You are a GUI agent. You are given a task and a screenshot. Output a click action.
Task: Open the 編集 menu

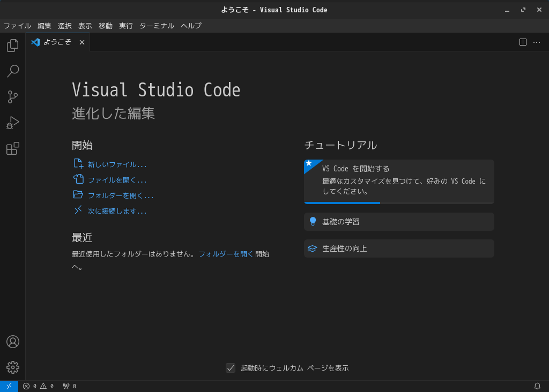[x=44, y=26]
